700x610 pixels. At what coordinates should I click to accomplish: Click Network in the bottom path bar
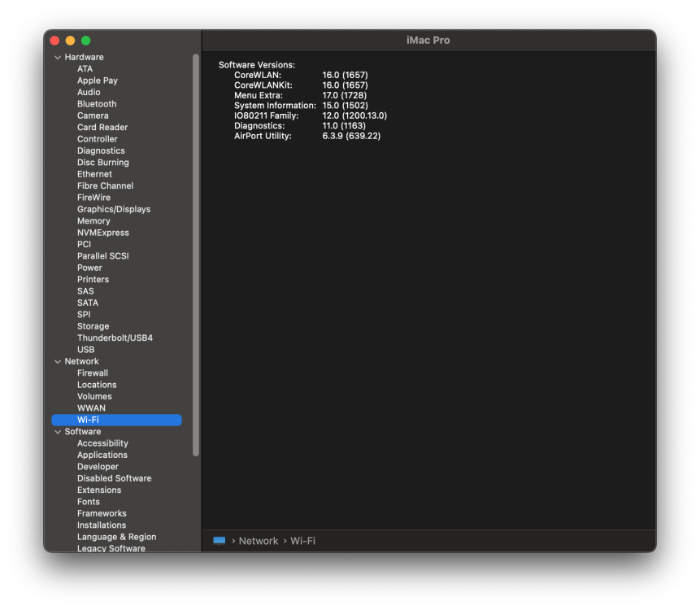tap(258, 541)
